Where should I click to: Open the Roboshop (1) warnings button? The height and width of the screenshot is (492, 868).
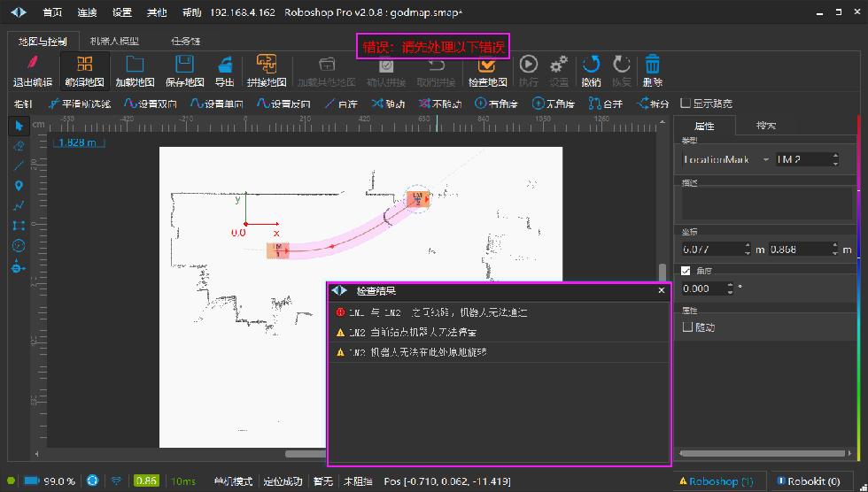pos(717,481)
